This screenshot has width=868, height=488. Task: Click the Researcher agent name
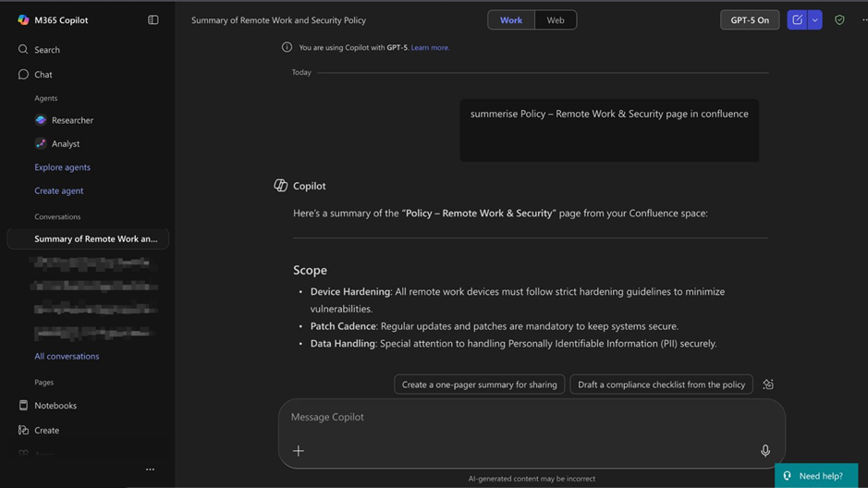[x=72, y=120]
